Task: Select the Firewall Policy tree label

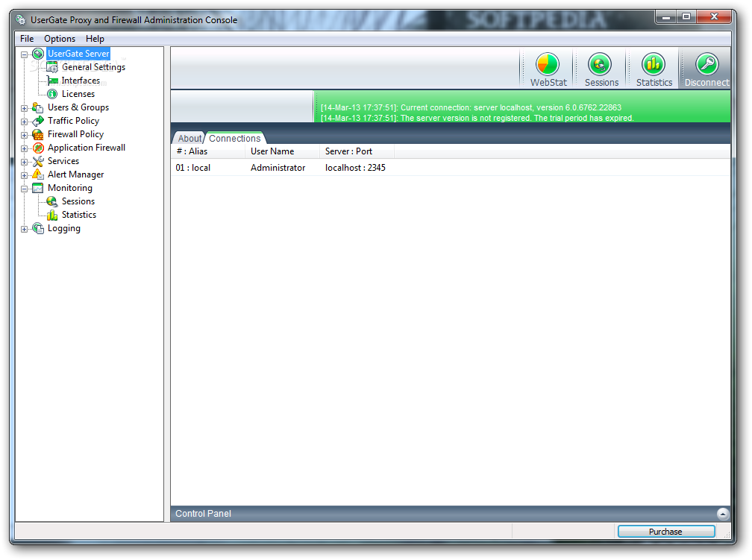Action: click(75, 134)
